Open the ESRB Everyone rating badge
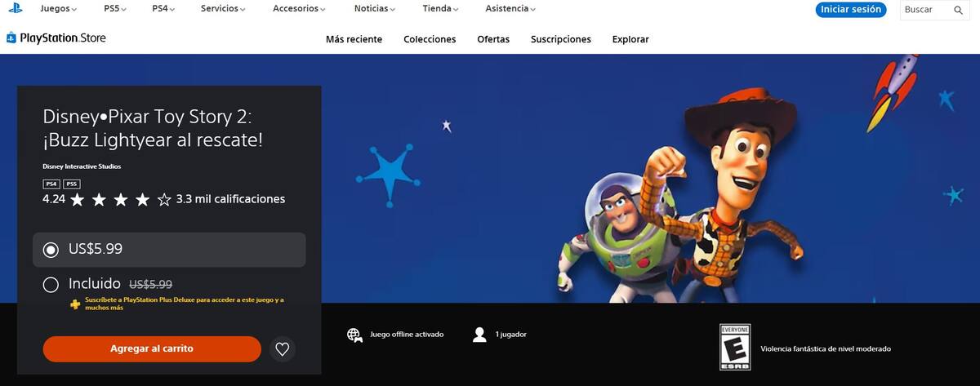This screenshot has width=980, height=386. click(734, 348)
